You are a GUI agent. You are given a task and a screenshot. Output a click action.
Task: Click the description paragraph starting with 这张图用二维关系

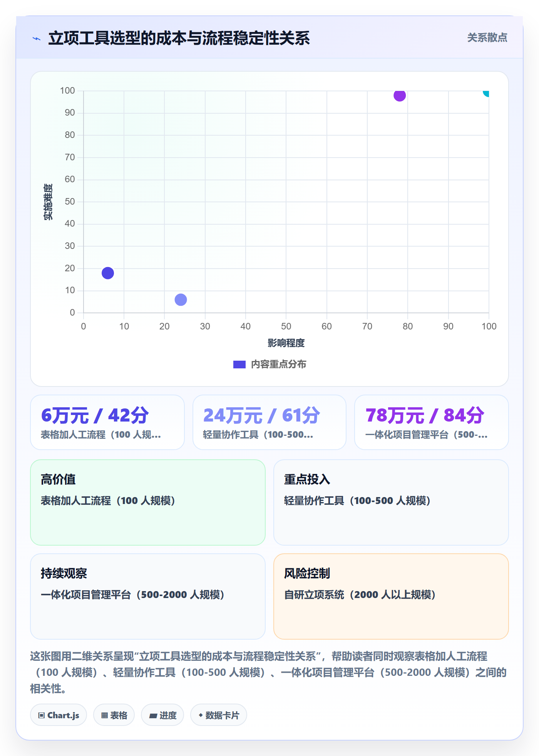pos(269,672)
